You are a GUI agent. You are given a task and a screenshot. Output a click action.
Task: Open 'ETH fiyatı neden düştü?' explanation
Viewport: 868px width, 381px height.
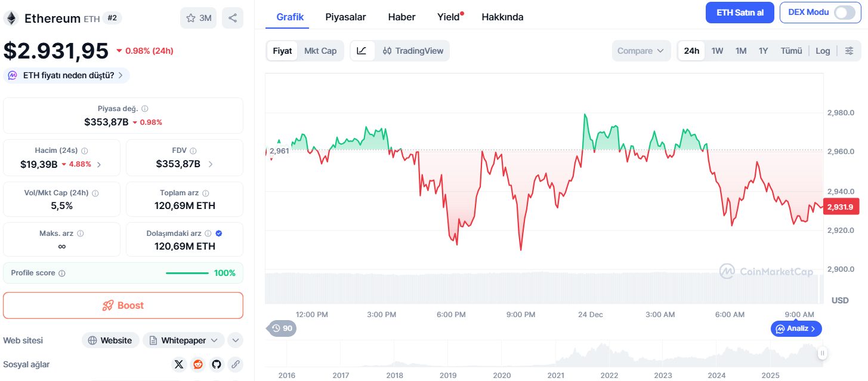(66, 75)
